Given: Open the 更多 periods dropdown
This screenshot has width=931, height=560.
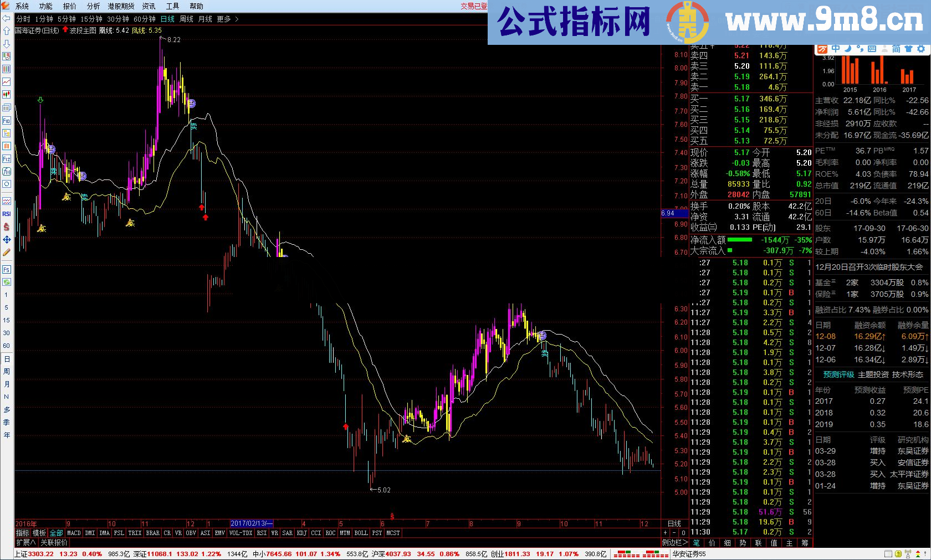Looking at the screenshot, I should (223, 18).
